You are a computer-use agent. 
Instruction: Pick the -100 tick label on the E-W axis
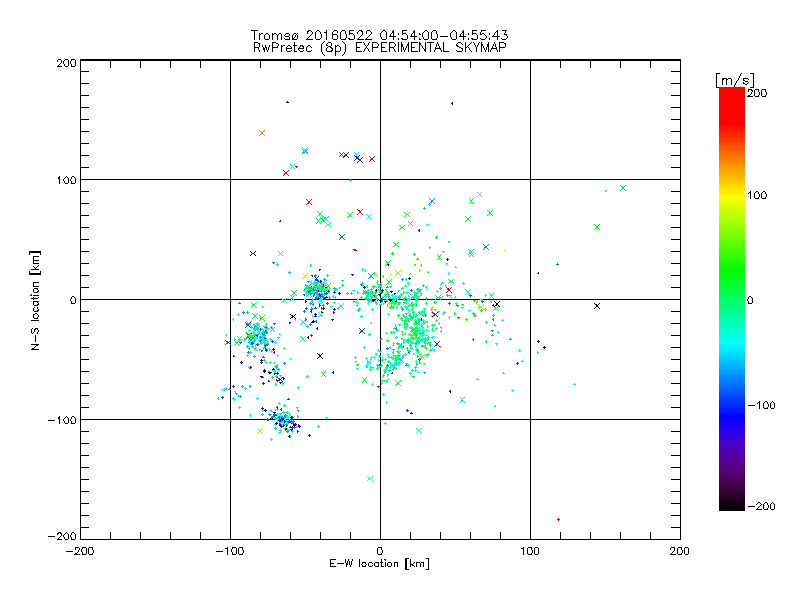click(230, 551)
